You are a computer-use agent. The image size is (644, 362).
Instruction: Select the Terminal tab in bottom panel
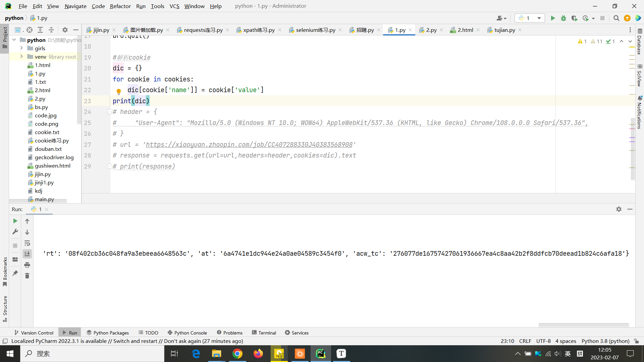(x=268, y=333)
